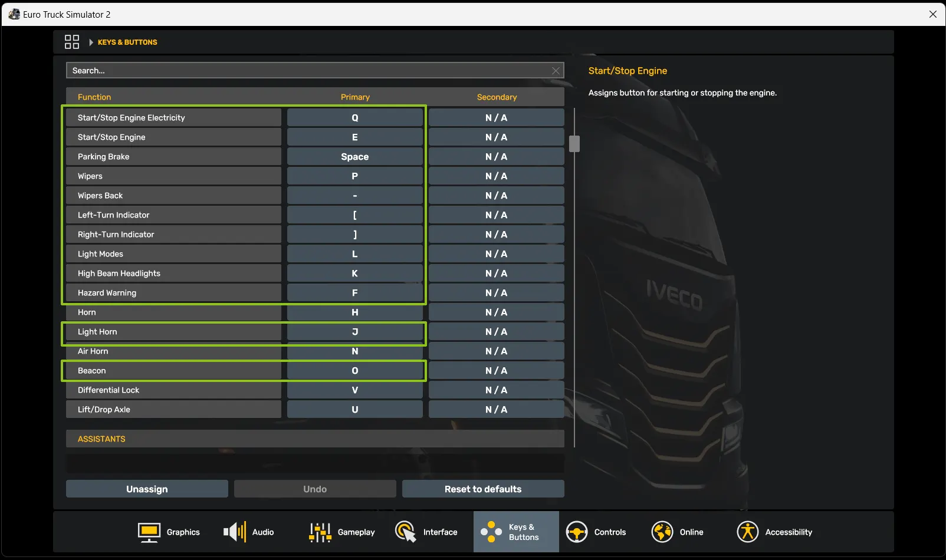Click the Graphics monitor icon

point(149,532)
